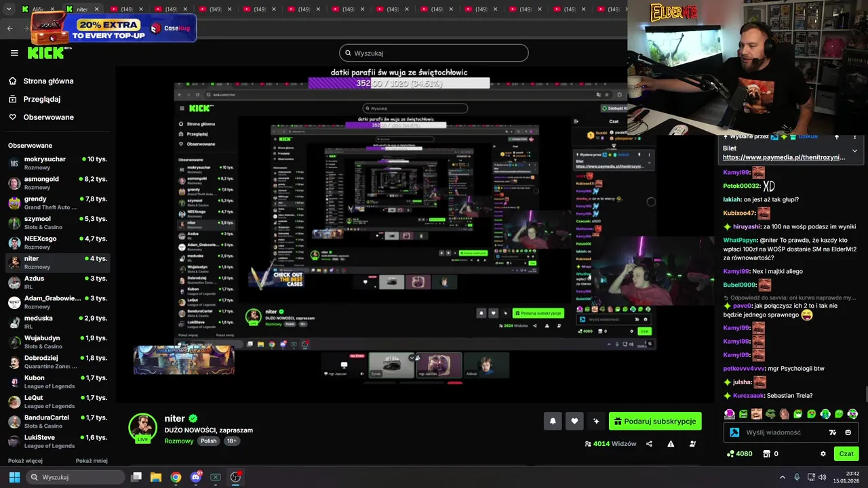Open pinned message three-dot options

854,137
